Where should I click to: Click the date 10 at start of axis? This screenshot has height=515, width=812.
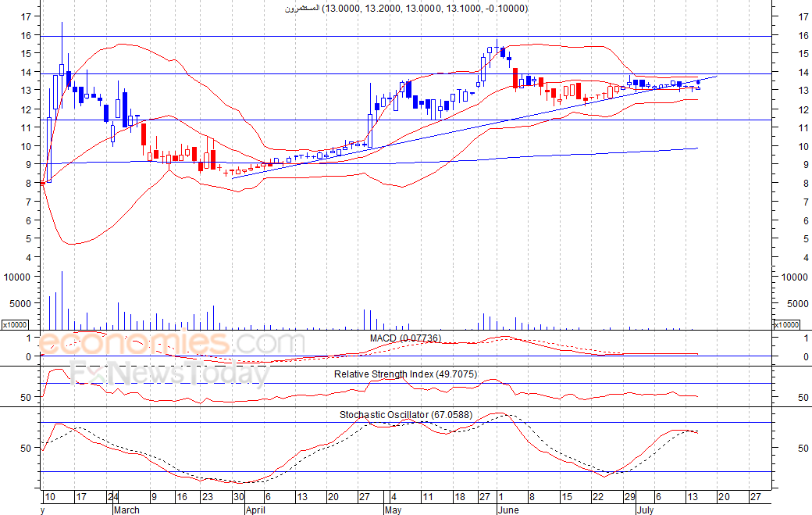coord(49,497)
